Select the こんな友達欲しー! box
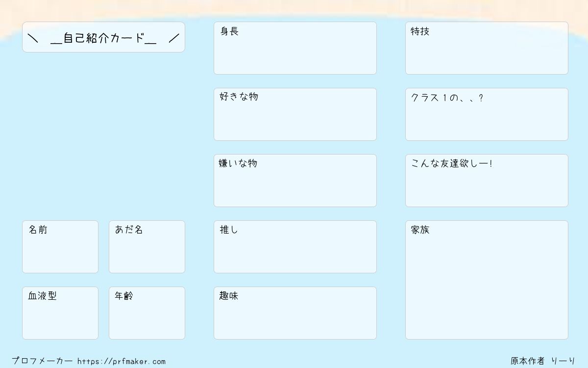The image size is (588, 368). point(487,181)
